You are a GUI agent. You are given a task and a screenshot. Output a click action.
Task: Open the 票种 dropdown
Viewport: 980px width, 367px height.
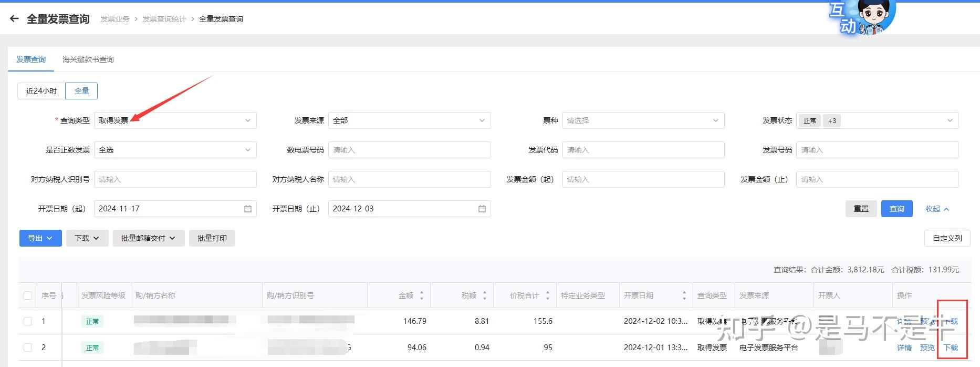point(643,120)
